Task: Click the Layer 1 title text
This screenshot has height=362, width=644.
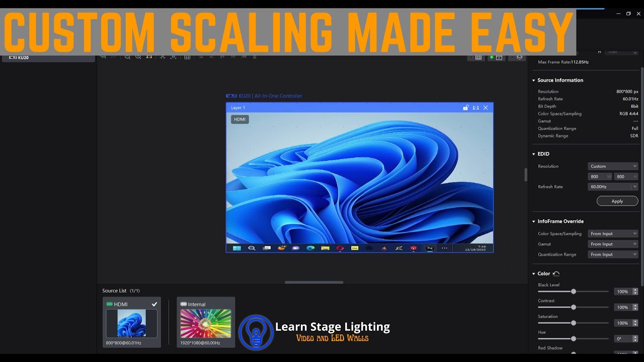Action: click(x=238, y=108)
